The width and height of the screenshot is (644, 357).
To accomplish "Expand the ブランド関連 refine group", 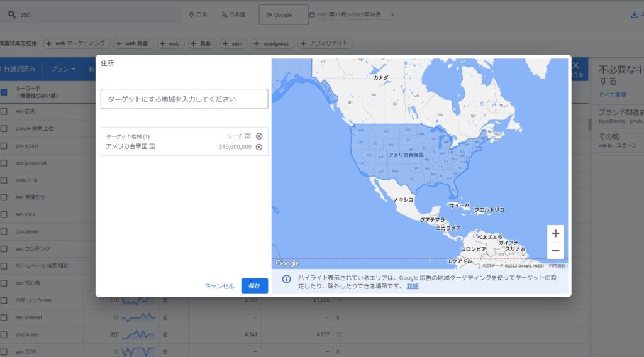I will (621, 116).
